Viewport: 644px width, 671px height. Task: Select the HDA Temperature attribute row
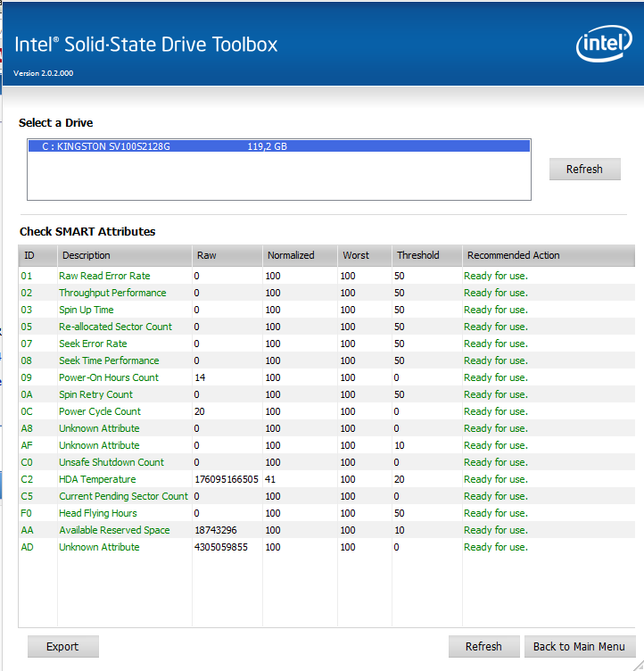coord(326,479)
